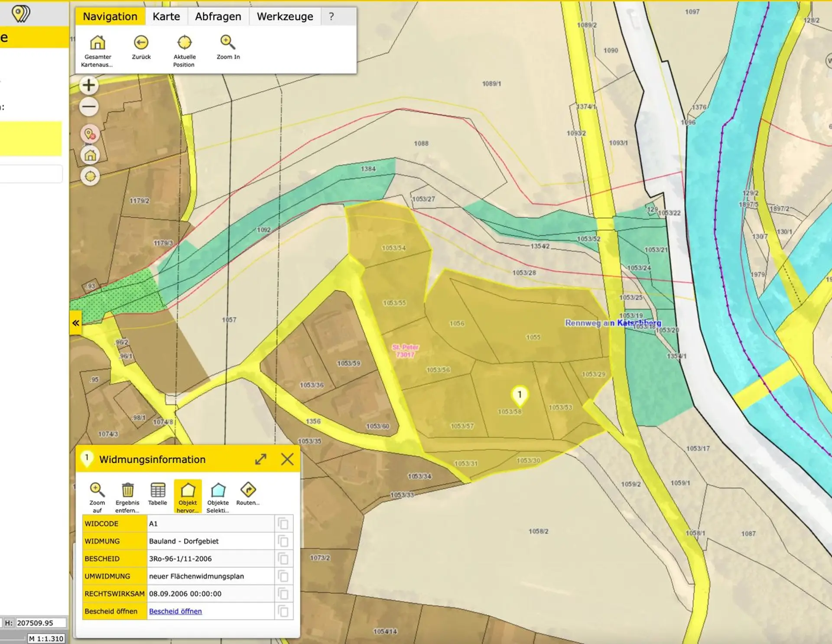This screenshot has width=832, height=644.
Task: Click the Objekte Selektieren icon
Action: point(218,490)
